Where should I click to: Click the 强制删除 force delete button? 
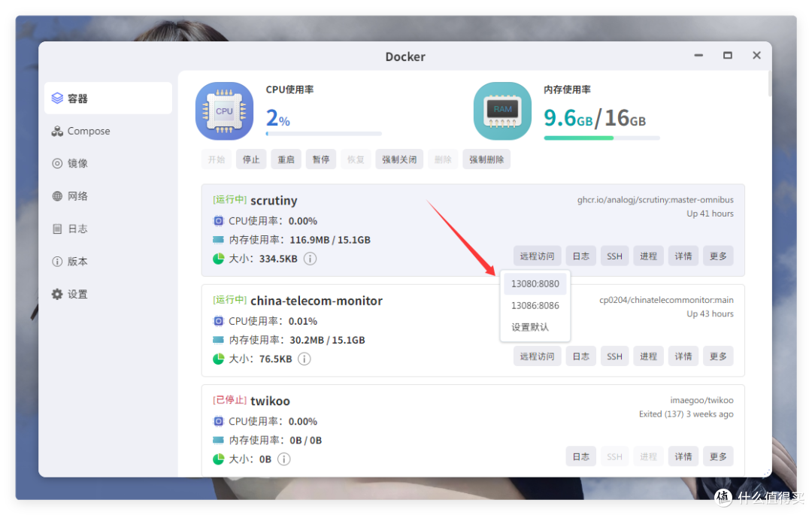tap(486, 159)
